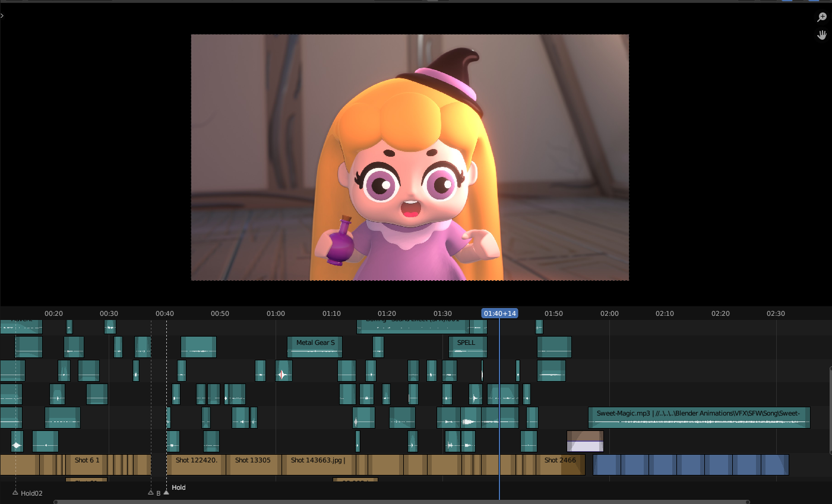This screenshot has height=504, width=832.
Task: Select the SPELL audio strip
Action: click(468, 347)
